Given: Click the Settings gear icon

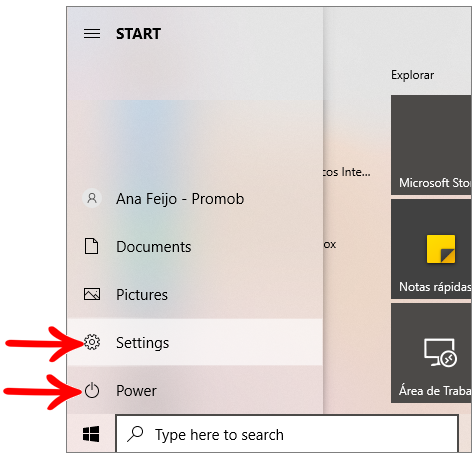Looking at the screenshot, I should pos(92,342).
